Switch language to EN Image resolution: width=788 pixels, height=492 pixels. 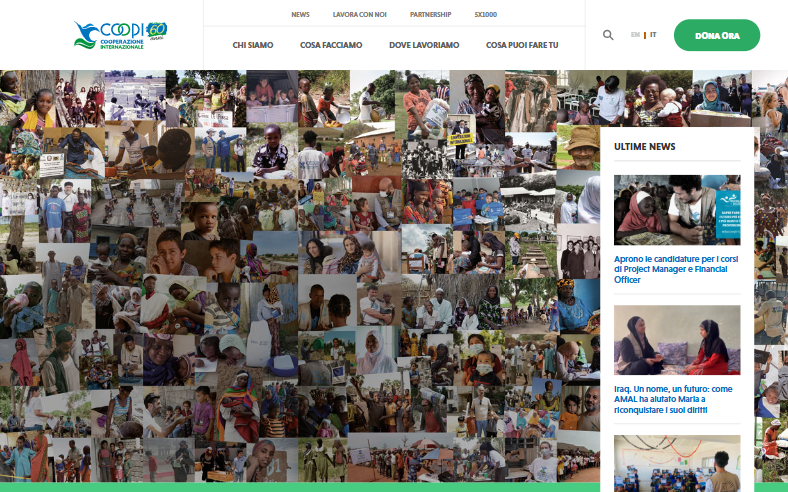tap(635, 35)
